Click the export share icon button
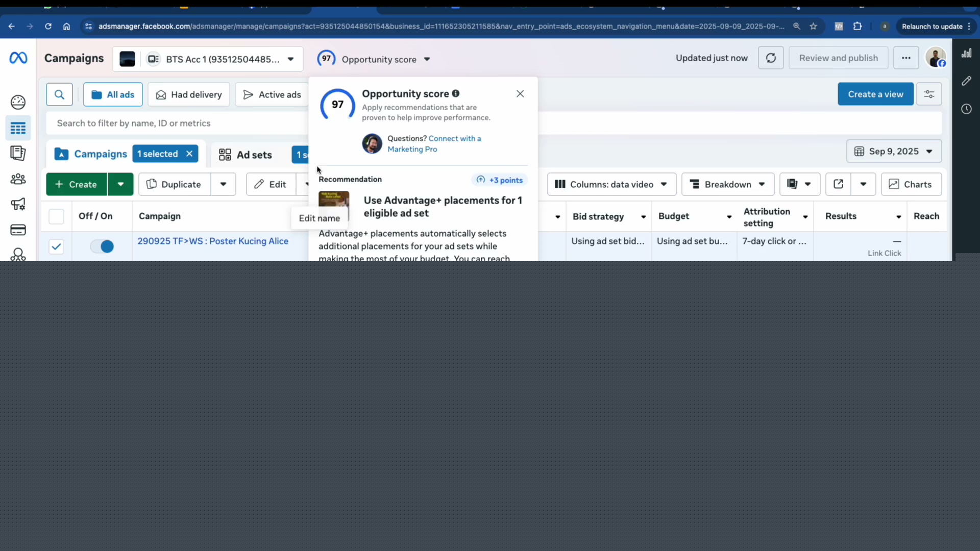The height and width of the screenshot is (551, 980). 838,184
